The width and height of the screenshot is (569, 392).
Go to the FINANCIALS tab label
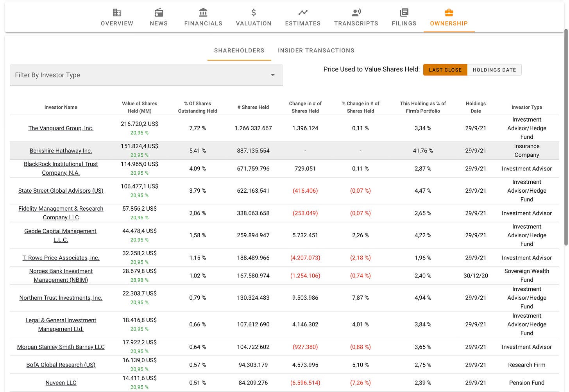pos(203,23)
